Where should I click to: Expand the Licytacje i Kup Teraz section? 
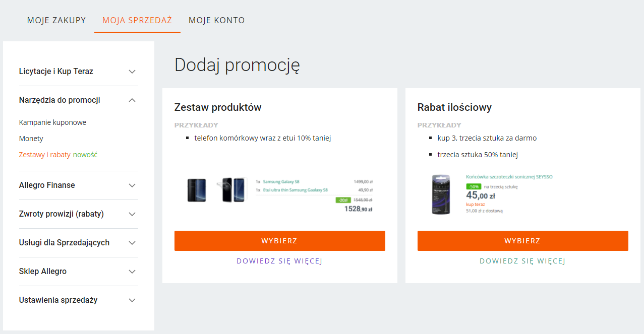click(x=132, y=72)
